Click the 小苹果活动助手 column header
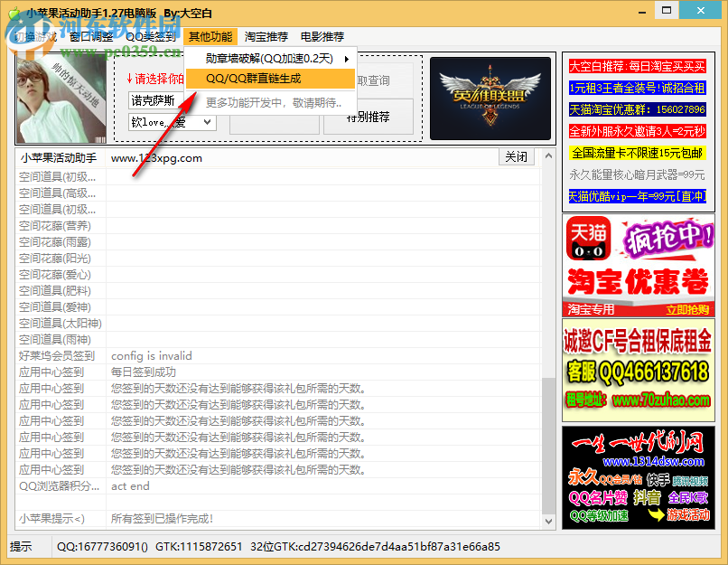 pyautogui.click(x=59, y=158)
